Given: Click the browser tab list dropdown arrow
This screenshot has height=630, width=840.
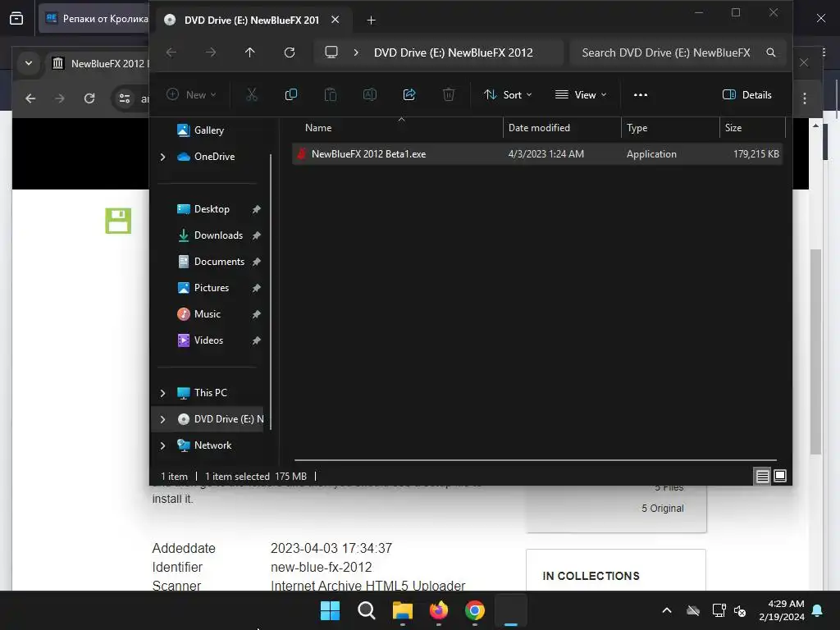Looking at the screenshot, I should (x=29, y=63).
